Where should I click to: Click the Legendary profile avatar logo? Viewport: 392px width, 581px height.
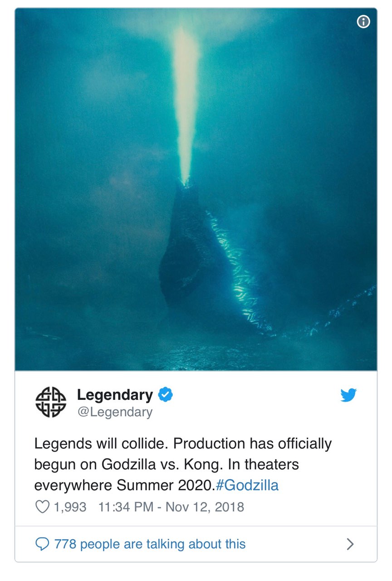coord(51,403)
